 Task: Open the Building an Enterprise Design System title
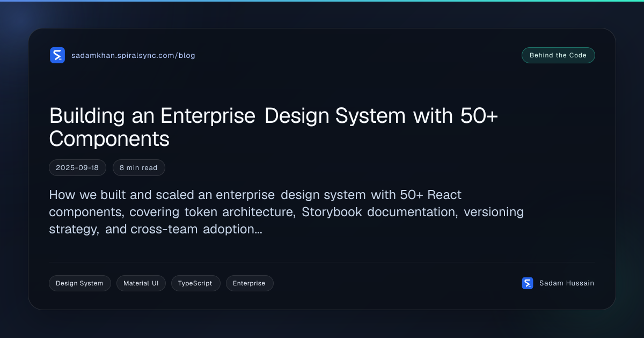point(274,127)
